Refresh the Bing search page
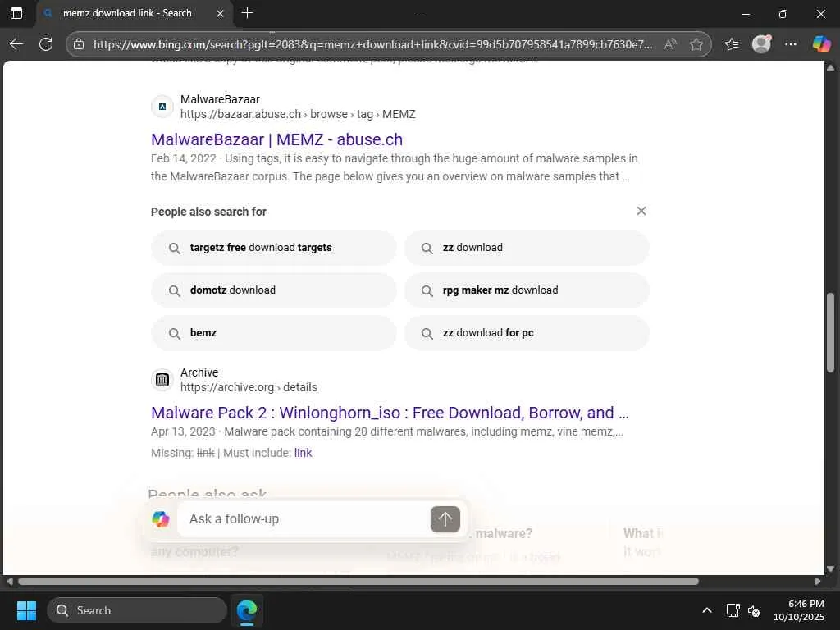The image size is (840, 630). (x=46, y=44)
